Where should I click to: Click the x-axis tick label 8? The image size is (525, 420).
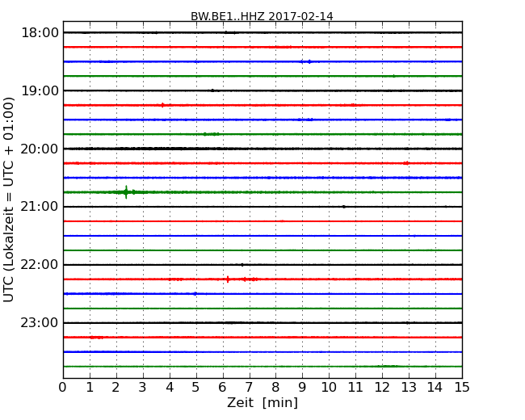[x=275, y=388]
